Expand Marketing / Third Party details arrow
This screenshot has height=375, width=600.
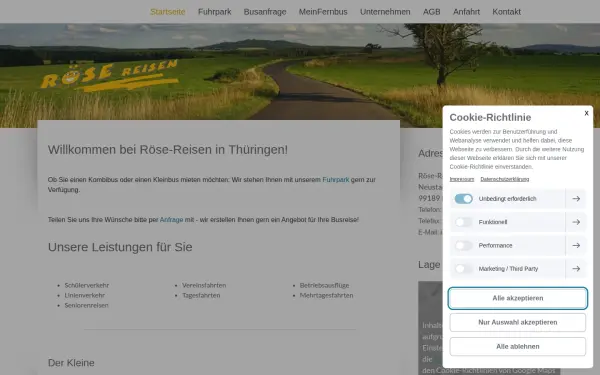coord(576,269)
